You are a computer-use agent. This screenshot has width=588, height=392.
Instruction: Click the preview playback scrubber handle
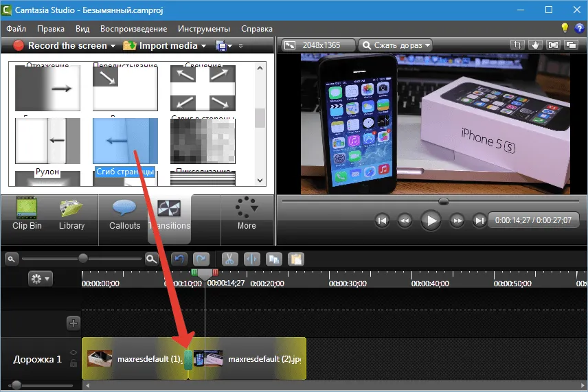(x=443, y=202)
